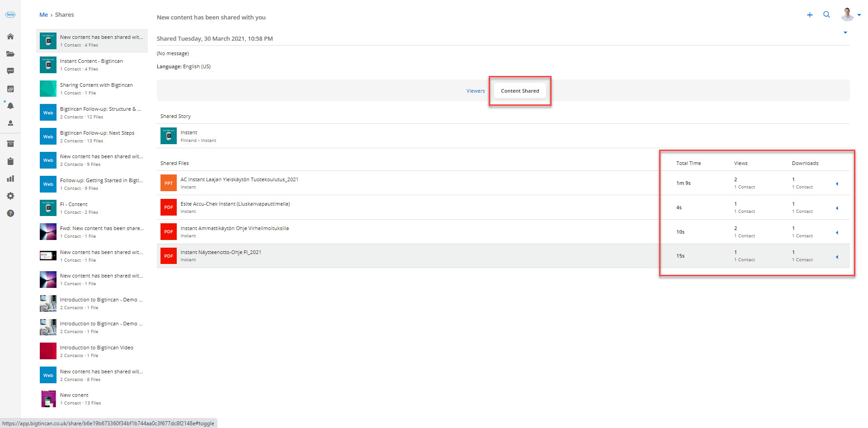Open the Help question mark icon

coord(10,213)
